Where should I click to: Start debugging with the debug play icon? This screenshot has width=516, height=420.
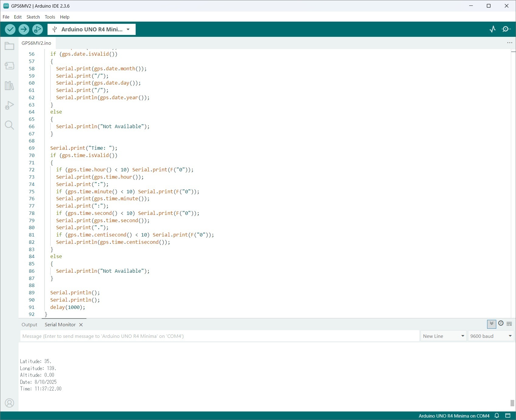pyautogui.click(x=37, y=29)
